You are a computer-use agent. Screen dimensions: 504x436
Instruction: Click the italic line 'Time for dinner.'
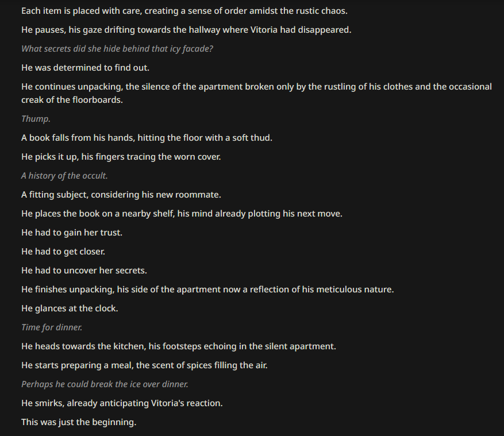click(x=52, y=327)
